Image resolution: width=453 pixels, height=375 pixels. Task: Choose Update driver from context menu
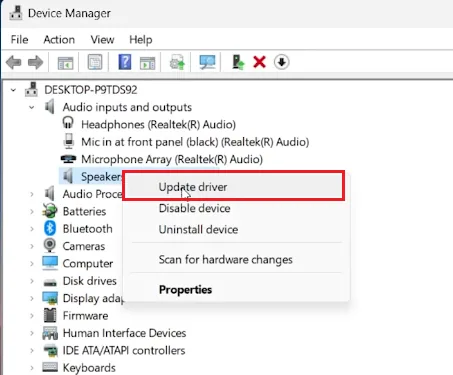(233, 187)
